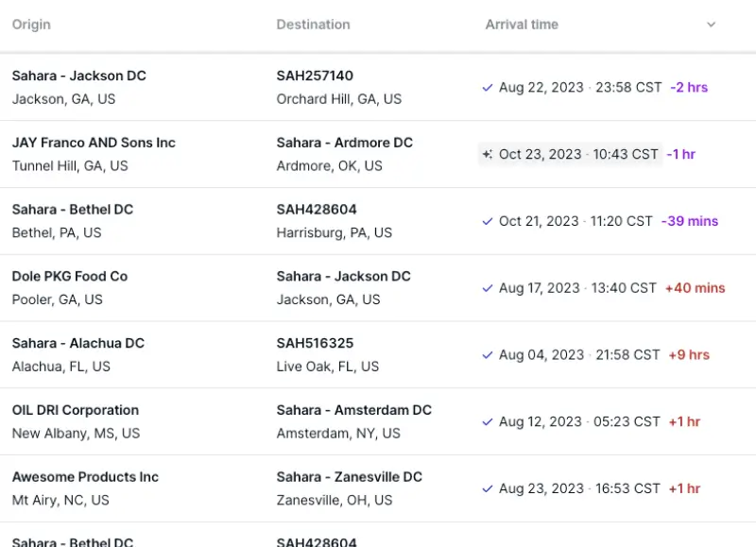756x547 pixels.
Task: Click the checkmark icon beside Oct 21, 2023
Action: pyautogui.click(x=488, y=222)
